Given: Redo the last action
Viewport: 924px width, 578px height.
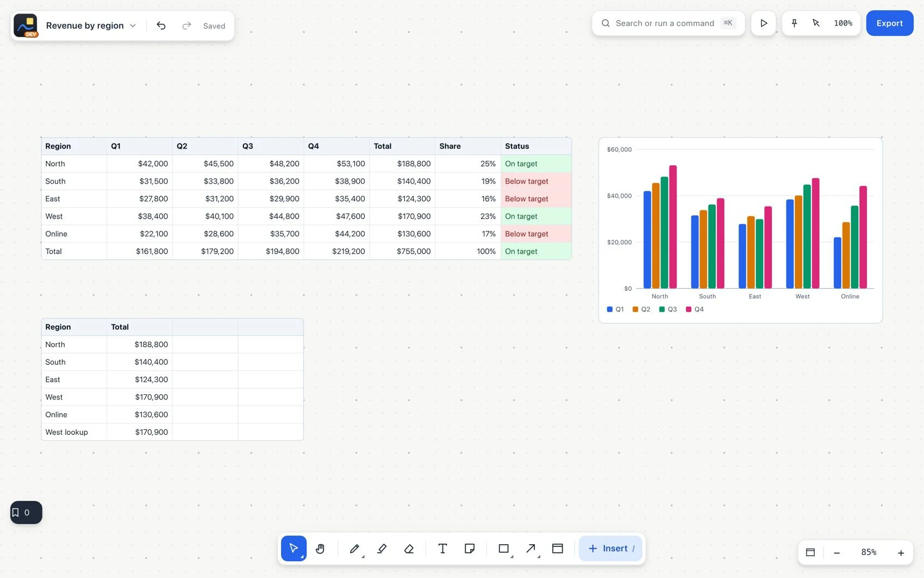Looking at the screenshot, I should click(186, 26).
